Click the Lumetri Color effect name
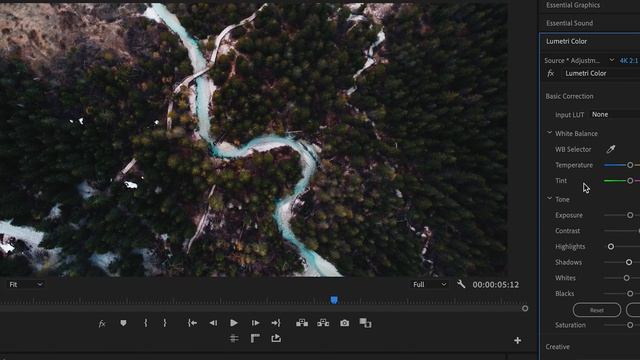This screenshot has height=360, width=640. 586,73
